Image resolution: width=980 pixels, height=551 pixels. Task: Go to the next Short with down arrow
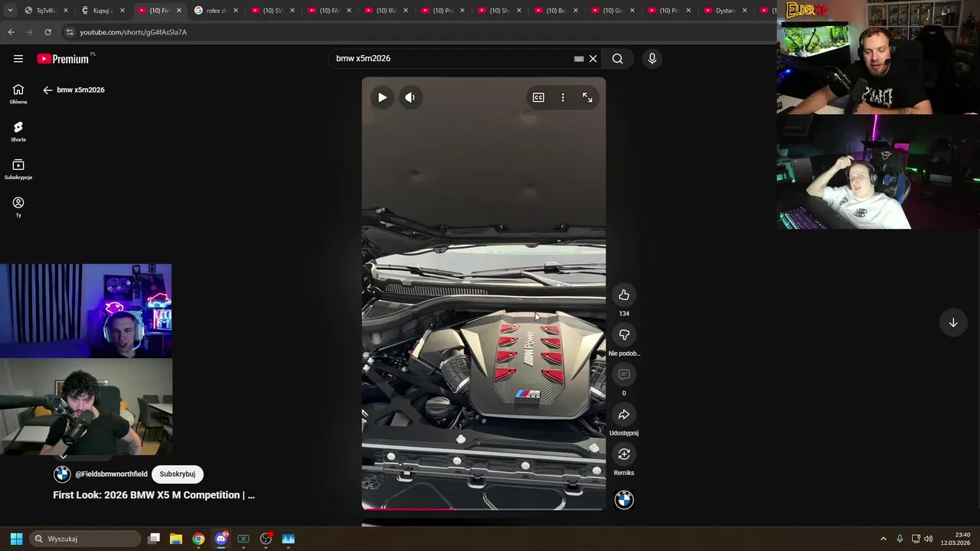[x=953, y=322]
